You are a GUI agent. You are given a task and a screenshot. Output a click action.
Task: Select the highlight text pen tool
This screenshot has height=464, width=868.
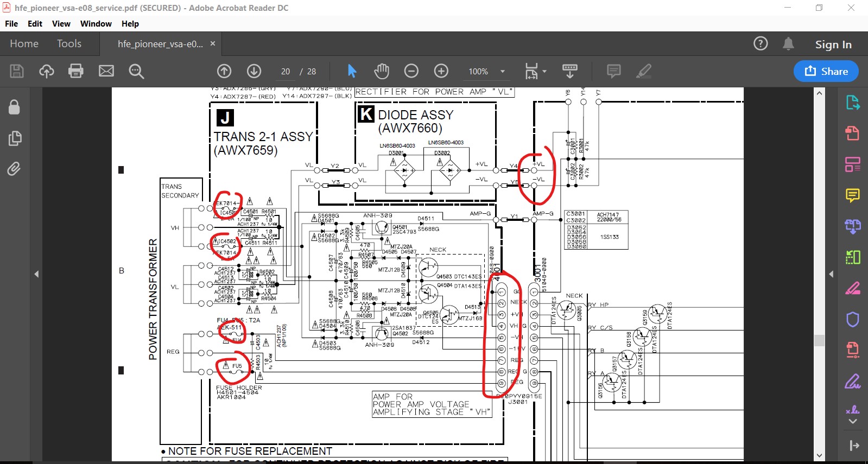click(x=644, y=71)
